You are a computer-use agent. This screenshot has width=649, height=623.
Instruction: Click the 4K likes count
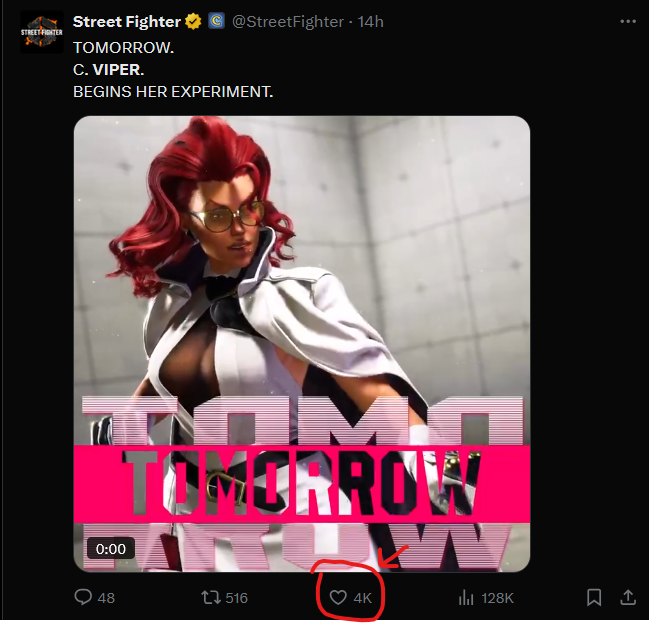click(363, 598)
